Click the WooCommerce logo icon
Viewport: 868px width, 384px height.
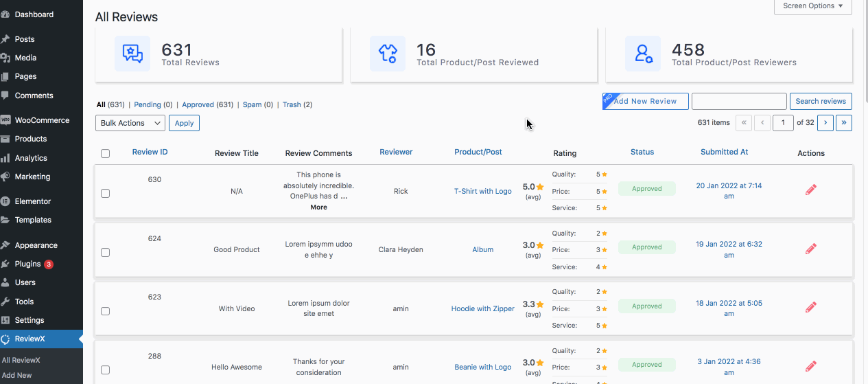point(5,120)
